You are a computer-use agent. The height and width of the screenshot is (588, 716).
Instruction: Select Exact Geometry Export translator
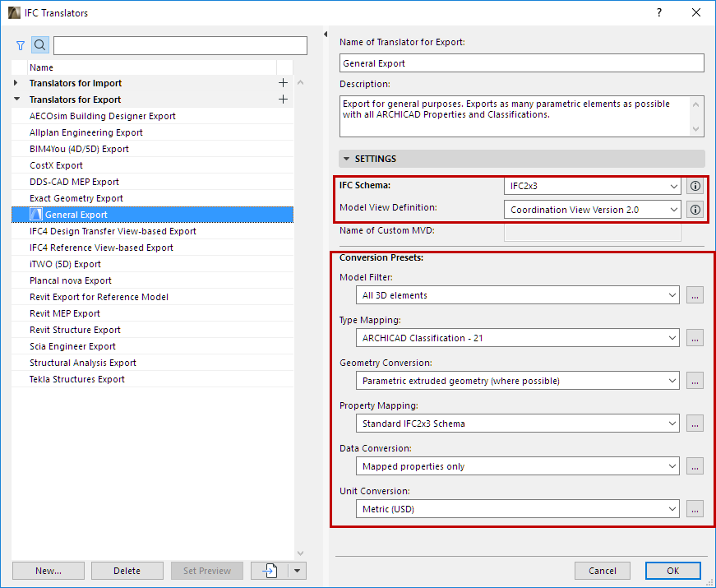click(x=152, y=198)
